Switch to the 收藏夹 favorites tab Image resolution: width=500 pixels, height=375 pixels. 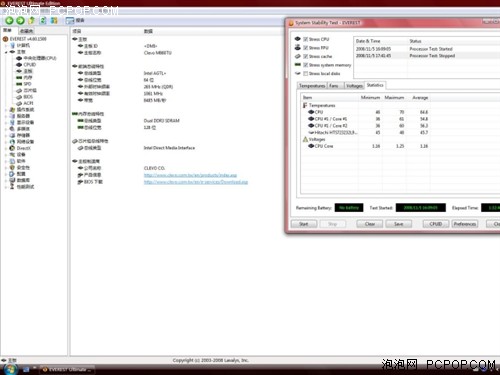pyautogui.click(x=26, y=31)
